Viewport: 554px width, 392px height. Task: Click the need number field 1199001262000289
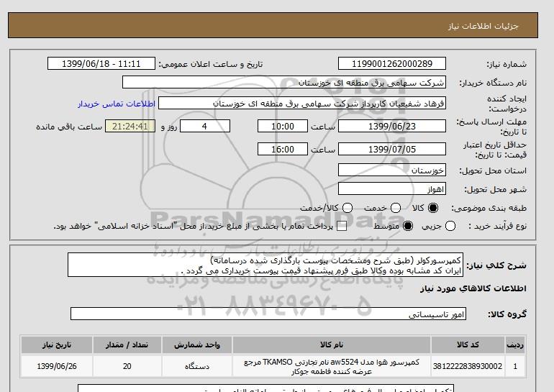[392, 63]
